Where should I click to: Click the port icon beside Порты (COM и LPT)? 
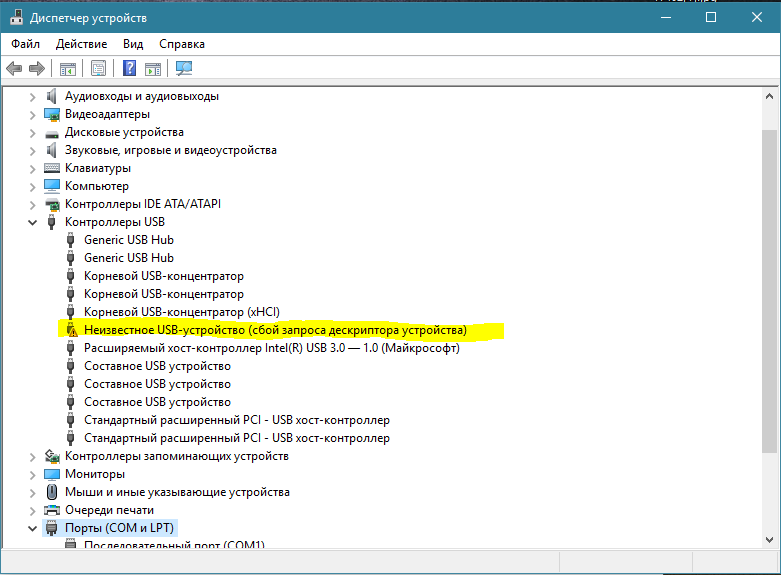pyautogui.click(x=51, y=528)
